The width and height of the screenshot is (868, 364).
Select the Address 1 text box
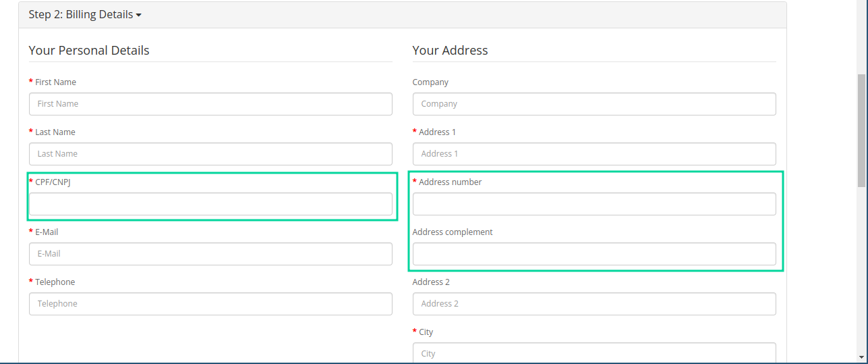click(x=594, y=154)
